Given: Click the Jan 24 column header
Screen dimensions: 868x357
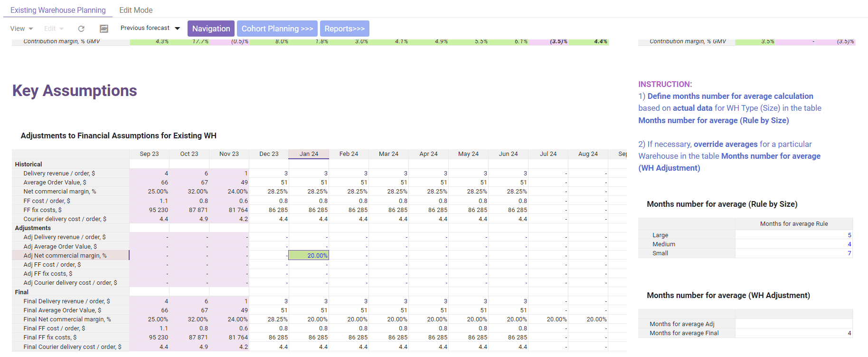Looking at the screenshot, I should (309, 154).
